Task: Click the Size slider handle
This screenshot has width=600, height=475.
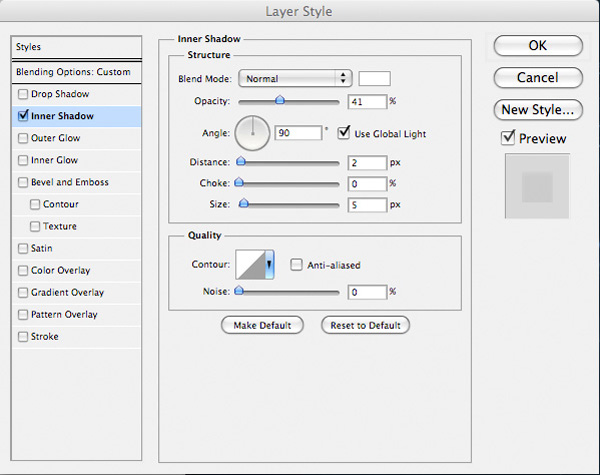Action: point(243,203)
